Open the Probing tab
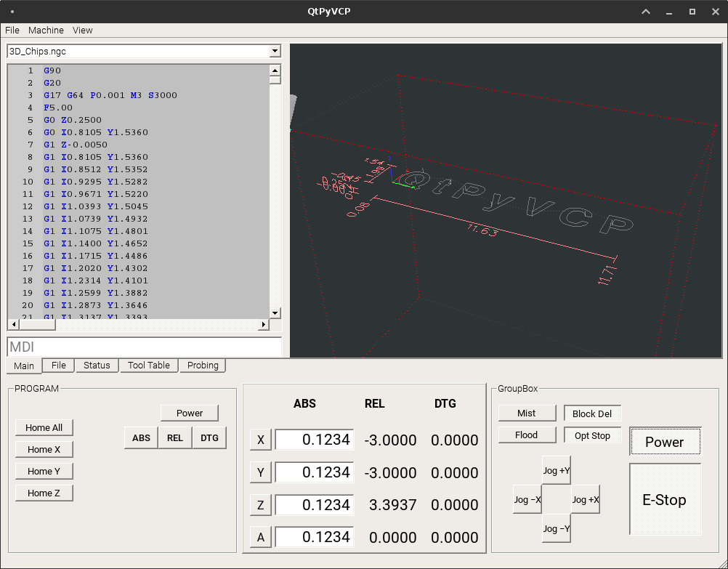The image size is (728, 569). coord(203,365)
